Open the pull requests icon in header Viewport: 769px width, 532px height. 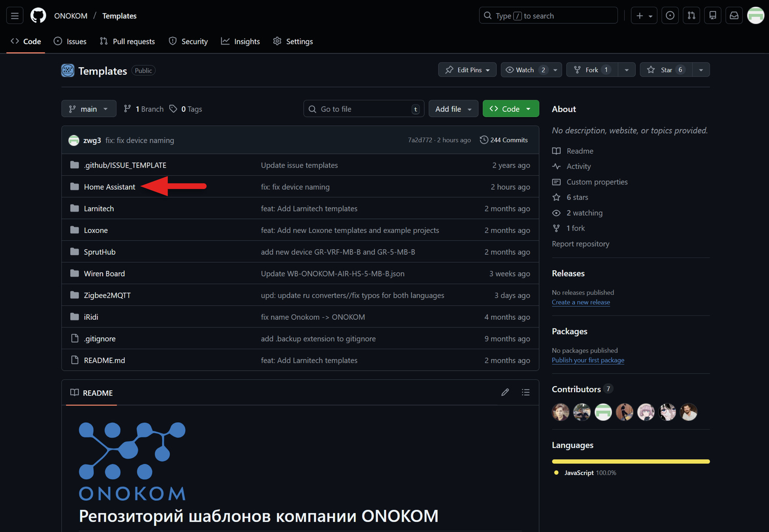692,16
